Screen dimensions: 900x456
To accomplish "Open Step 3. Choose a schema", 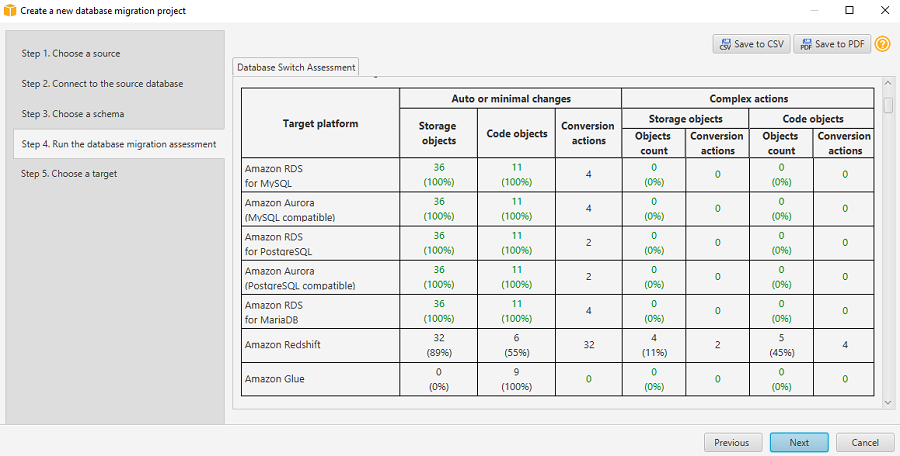I will [x=71, y=114].
